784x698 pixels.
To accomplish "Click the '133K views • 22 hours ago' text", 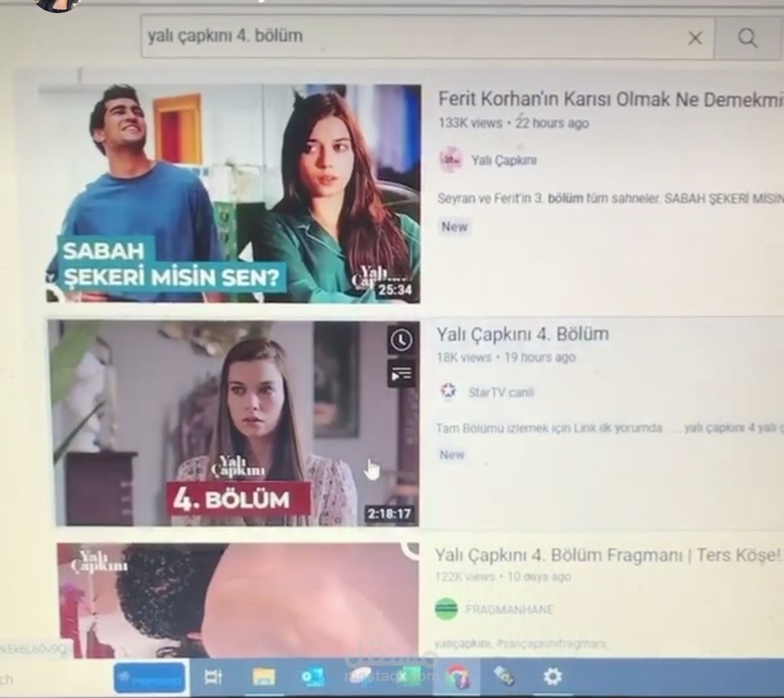I will (513, 123).
